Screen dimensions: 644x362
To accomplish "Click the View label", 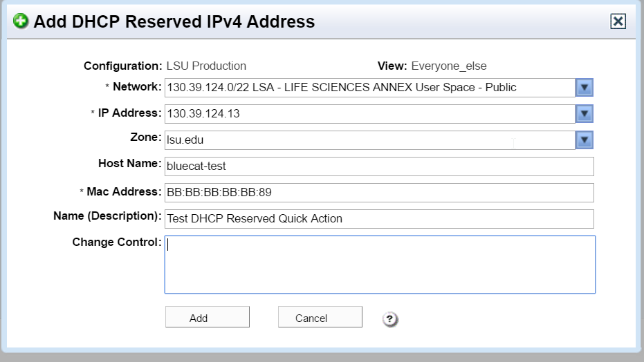I will tap(392, 66).
